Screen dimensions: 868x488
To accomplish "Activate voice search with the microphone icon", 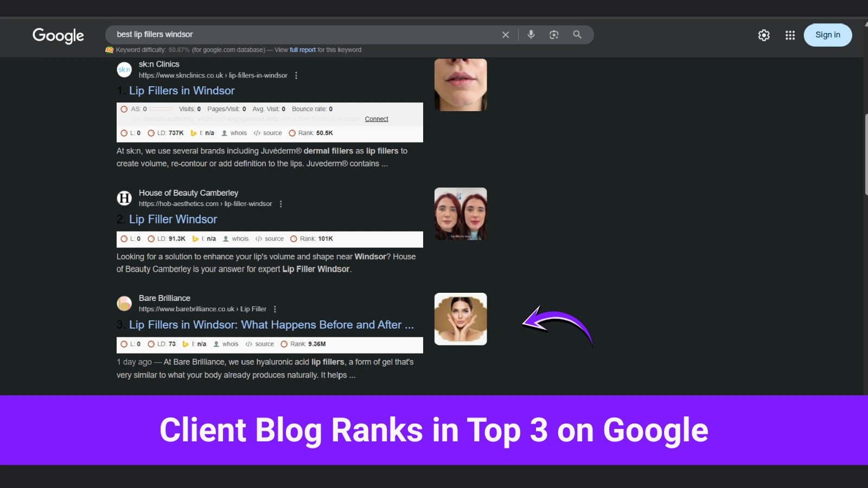I will coord(531,34).
